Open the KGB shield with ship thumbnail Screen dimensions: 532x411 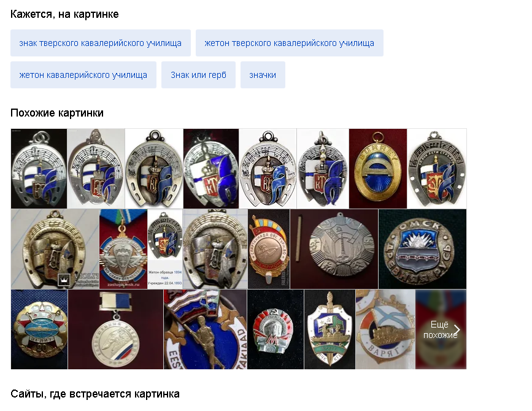(x=330, y=329)
